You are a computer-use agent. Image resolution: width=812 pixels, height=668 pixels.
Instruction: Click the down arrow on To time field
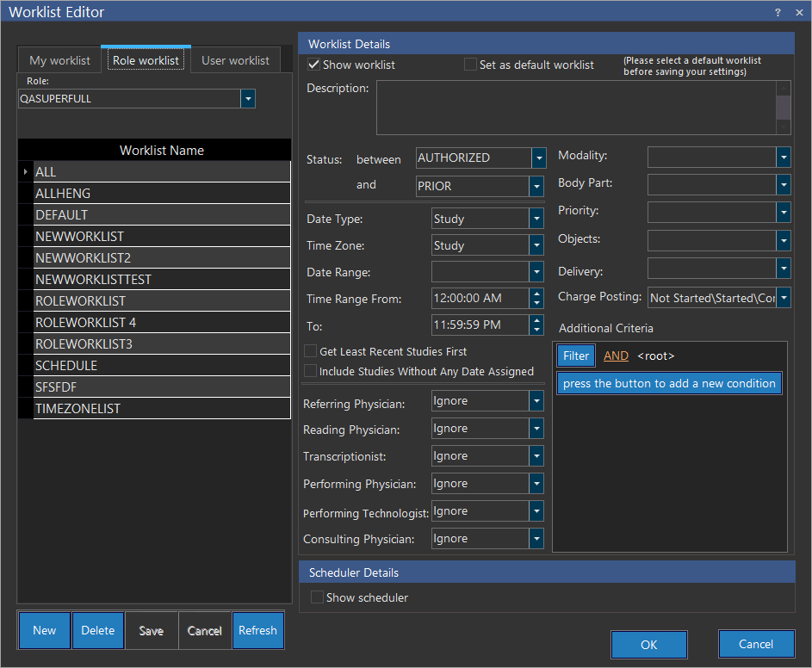click(537, 330)
